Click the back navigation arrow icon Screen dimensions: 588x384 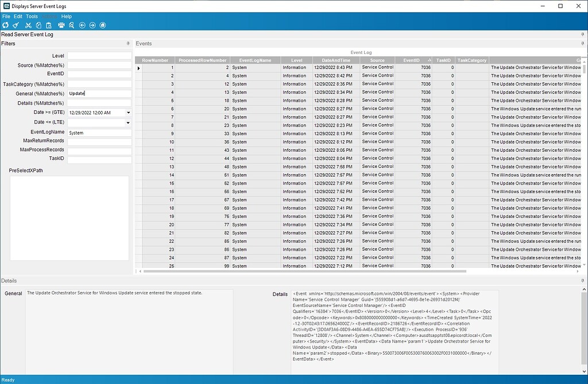tap(82, 25)
